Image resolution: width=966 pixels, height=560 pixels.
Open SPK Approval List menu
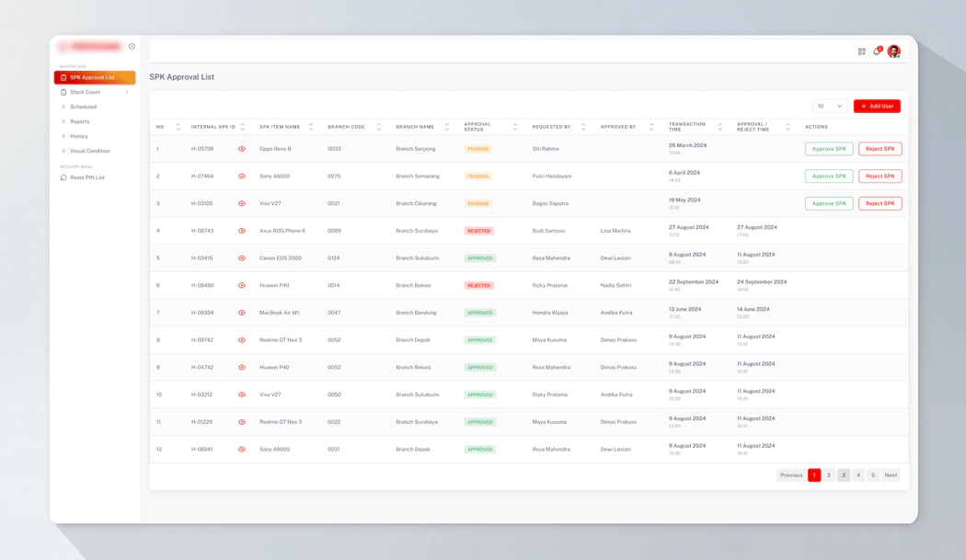95,77
